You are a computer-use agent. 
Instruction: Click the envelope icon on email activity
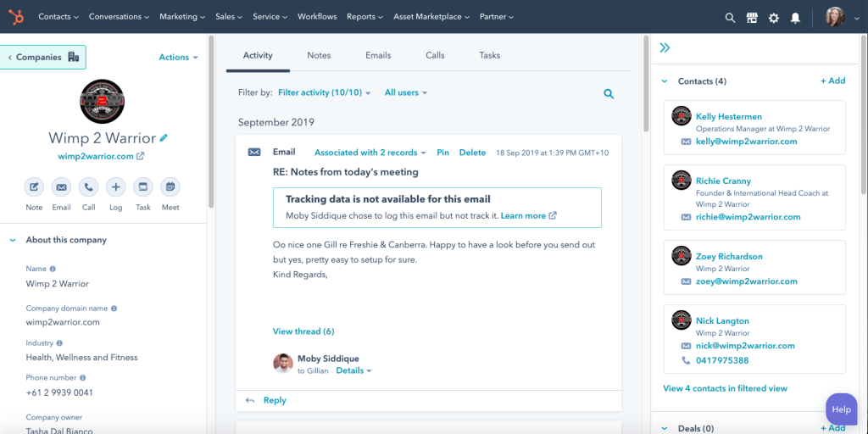254,153
